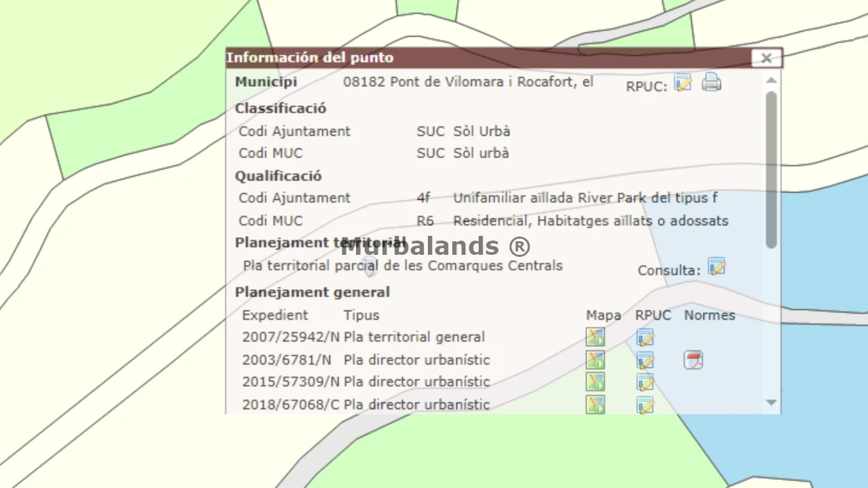Open RPUC icon for expedient 2007/25942/N
This screenshot has width=868, height=488.
point(645,337)
